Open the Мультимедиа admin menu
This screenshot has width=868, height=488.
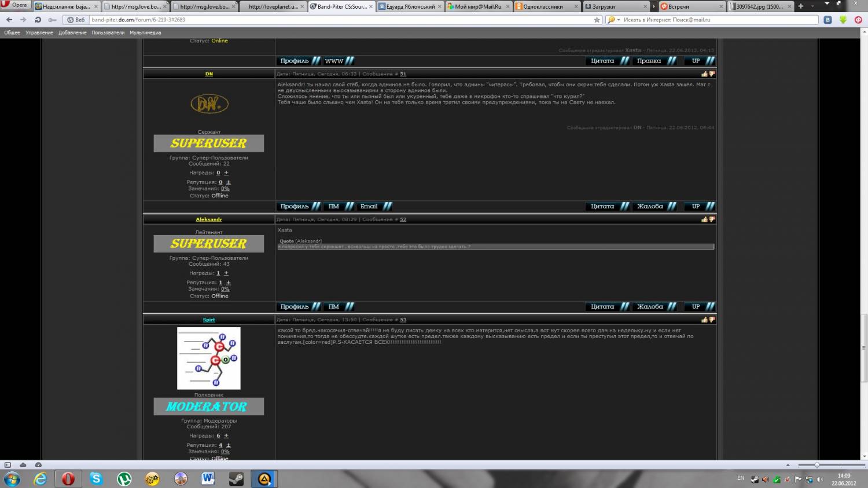(x=145, y=32)
